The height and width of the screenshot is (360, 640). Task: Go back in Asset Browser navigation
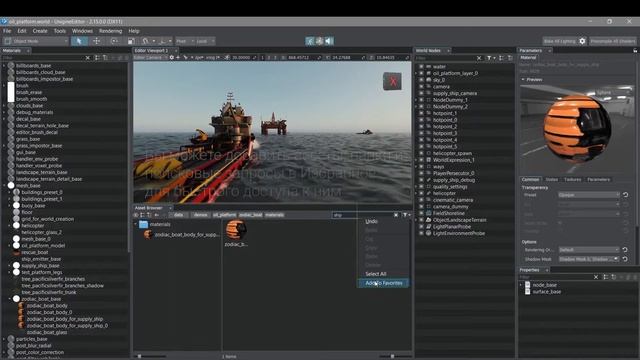point(157,215)
